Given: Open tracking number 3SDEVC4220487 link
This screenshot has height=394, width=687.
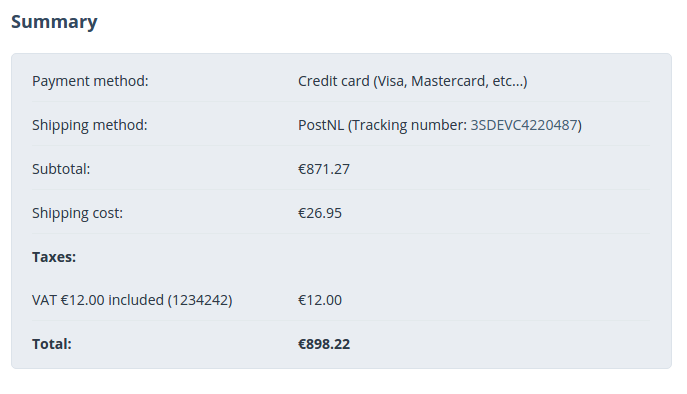Looking at the screenshot, I should click(x=524, y=125).
